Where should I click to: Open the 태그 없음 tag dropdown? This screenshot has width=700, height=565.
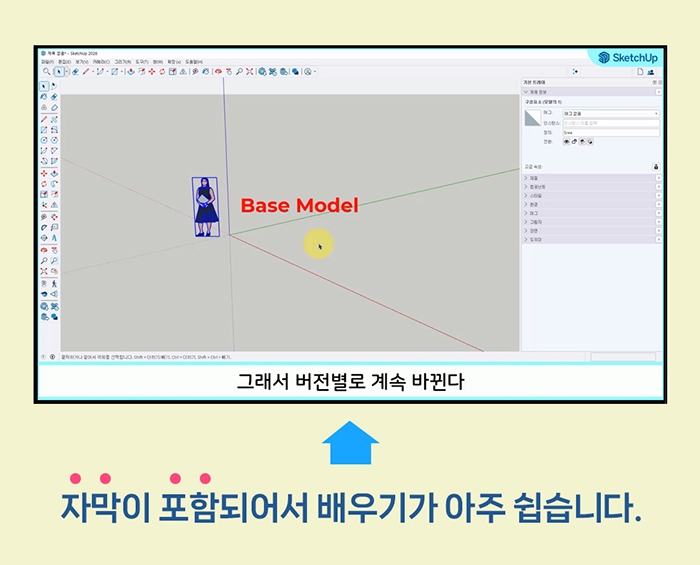(x=611, y=113)
